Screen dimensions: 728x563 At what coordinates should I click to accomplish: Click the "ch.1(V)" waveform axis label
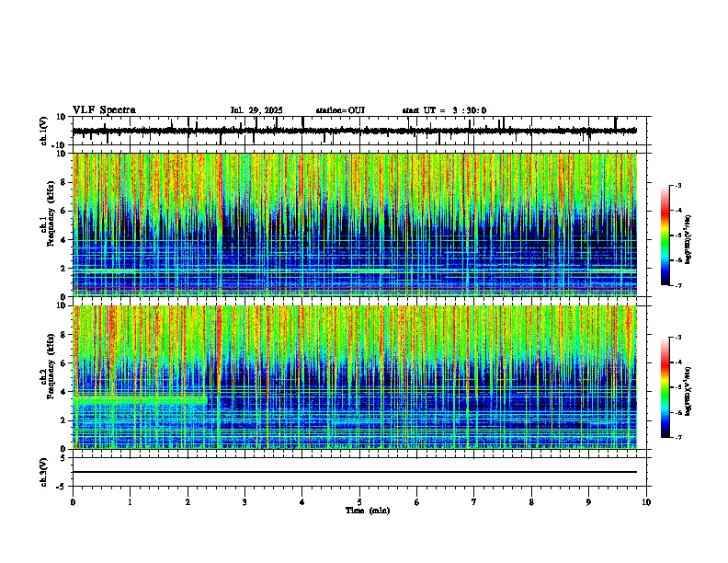(44, 131)
